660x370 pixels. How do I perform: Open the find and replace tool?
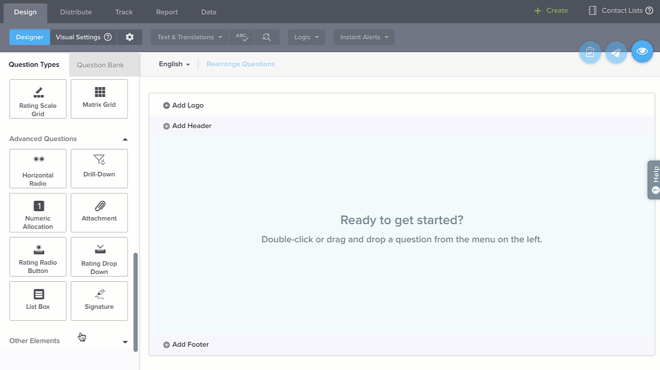click(266, 37)
